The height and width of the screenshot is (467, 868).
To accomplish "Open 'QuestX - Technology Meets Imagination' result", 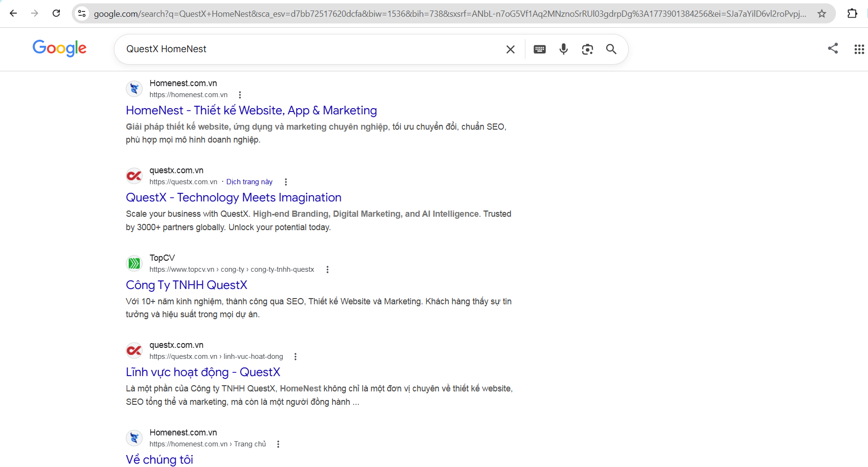I will [x=234, y=197].
